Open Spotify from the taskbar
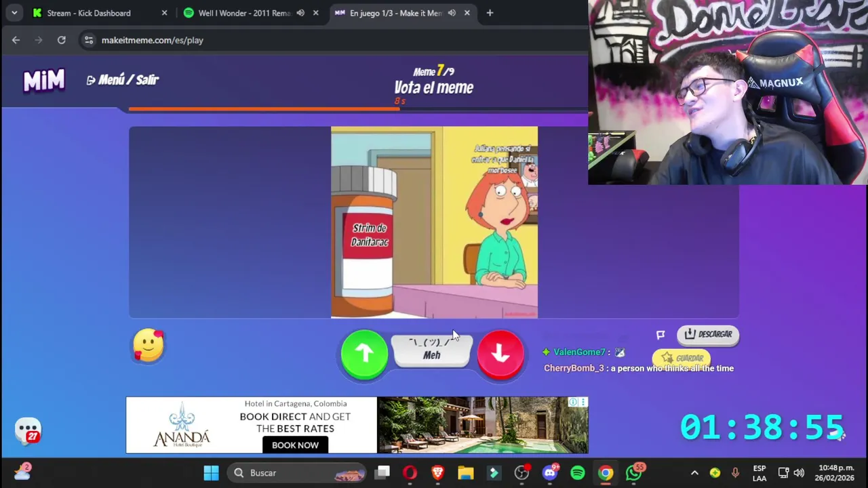Image resolution: width=868 pixels, height=488 pixels. (x=578, y=473)
